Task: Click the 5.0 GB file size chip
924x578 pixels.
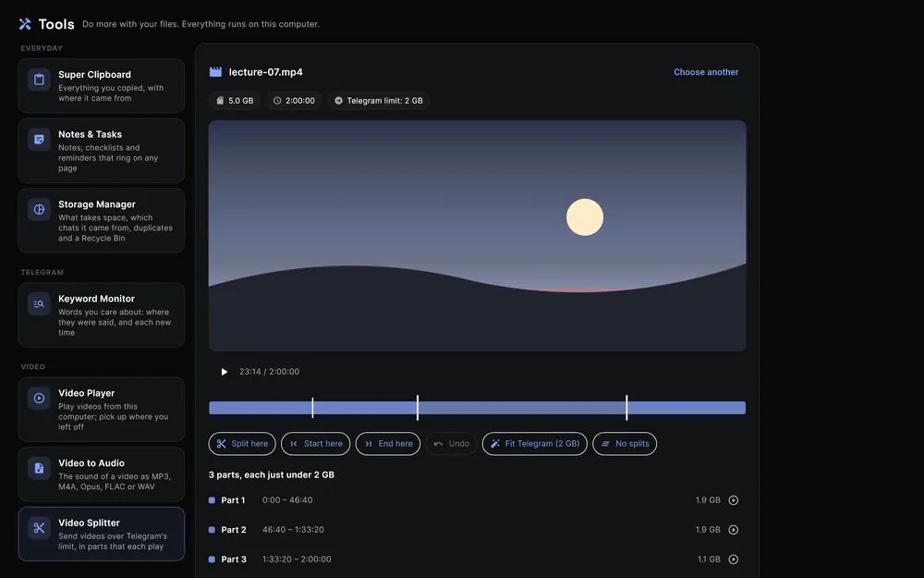Action: [235, 101]
